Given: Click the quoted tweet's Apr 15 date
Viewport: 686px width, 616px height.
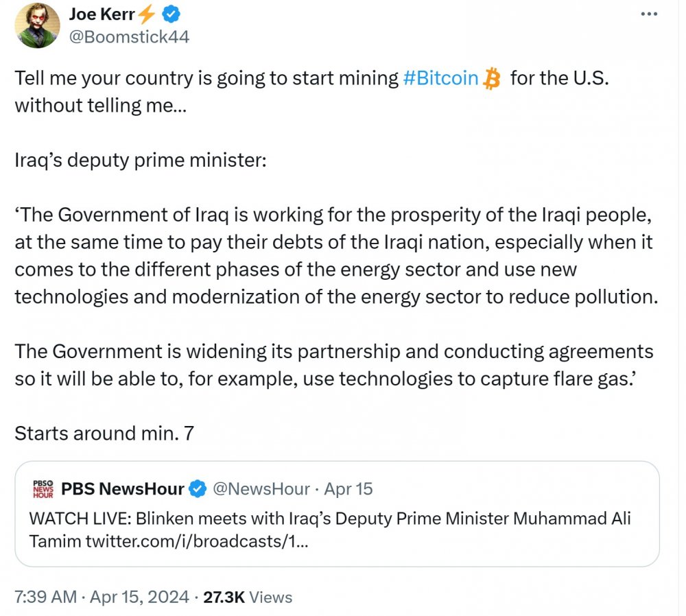Looking at the screenshot, I should tap(348, 488).
